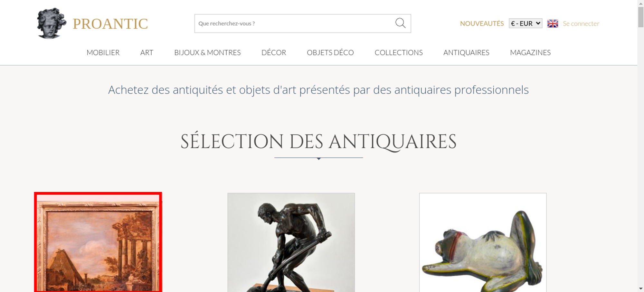This screenshot has height=292, width=644.
Task: Click the 'Se connecter' login link
Action: coord(581,23)
